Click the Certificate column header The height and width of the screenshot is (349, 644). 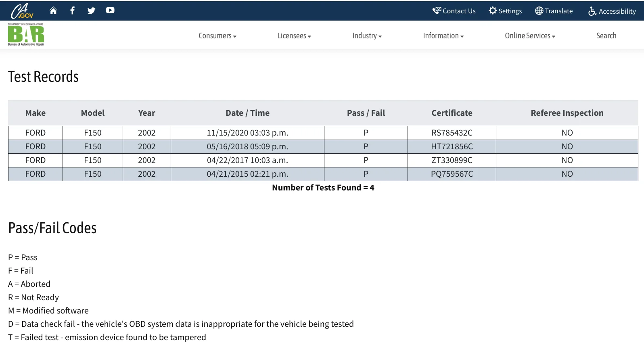[452, 113]
